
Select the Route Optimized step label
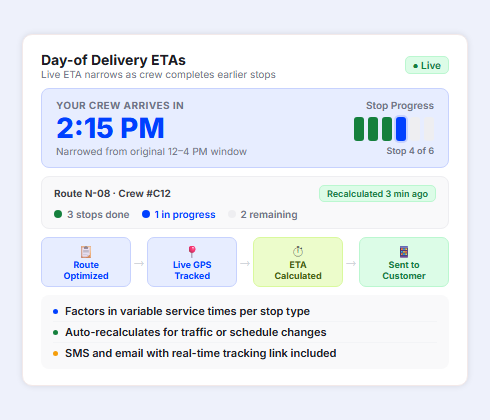click(x=86, y=270)
